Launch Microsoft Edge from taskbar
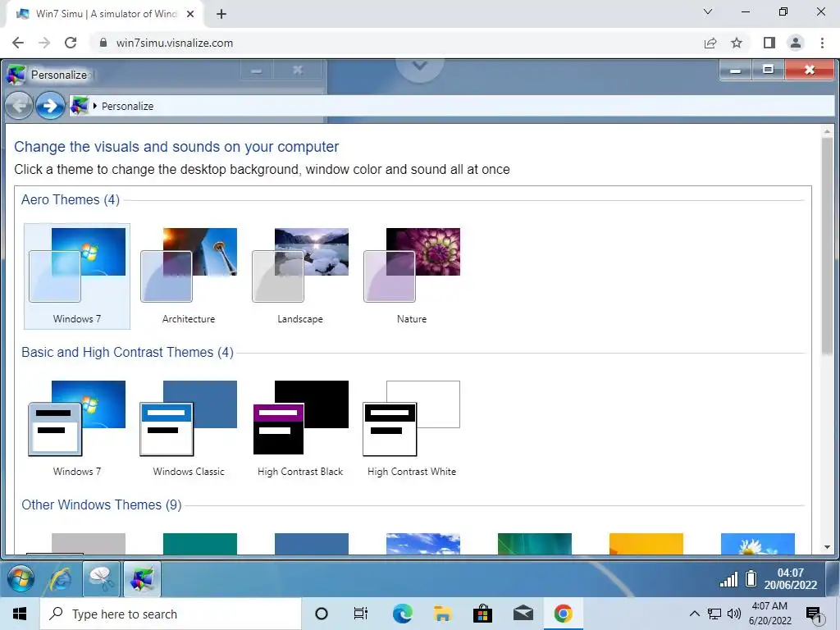 coord(402,614)
